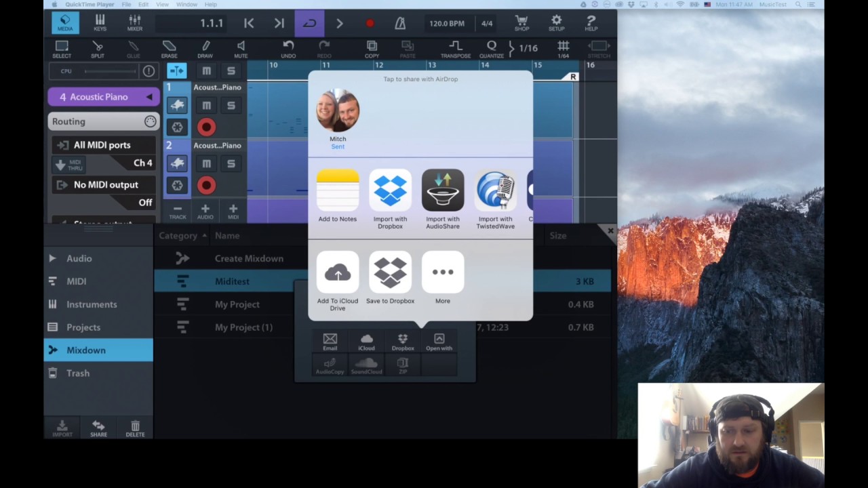This screenshot has height=488, width=868.
Task: Open the 1/64 grid setting
Action: click(564, 49)
